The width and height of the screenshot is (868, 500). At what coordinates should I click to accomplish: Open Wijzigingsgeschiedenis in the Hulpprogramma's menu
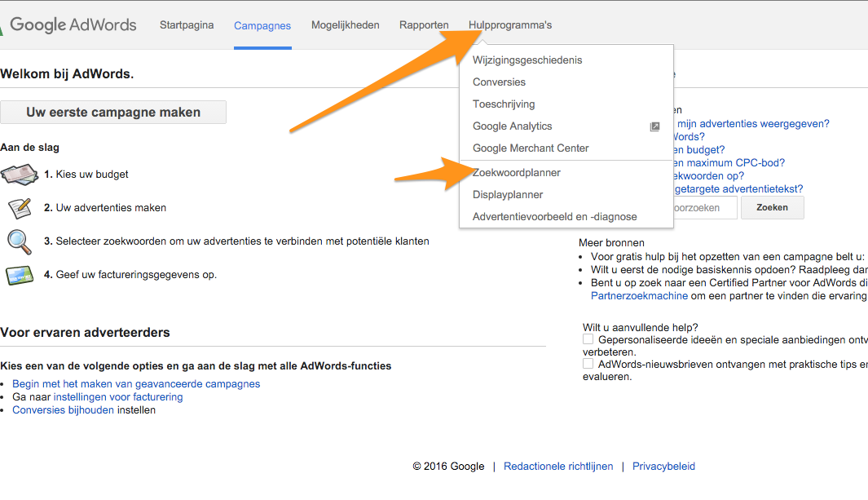click(x=527, y=60)
